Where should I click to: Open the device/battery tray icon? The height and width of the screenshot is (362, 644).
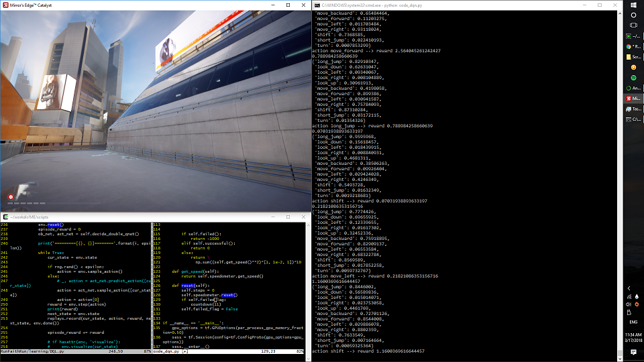(x=629, y=312)
